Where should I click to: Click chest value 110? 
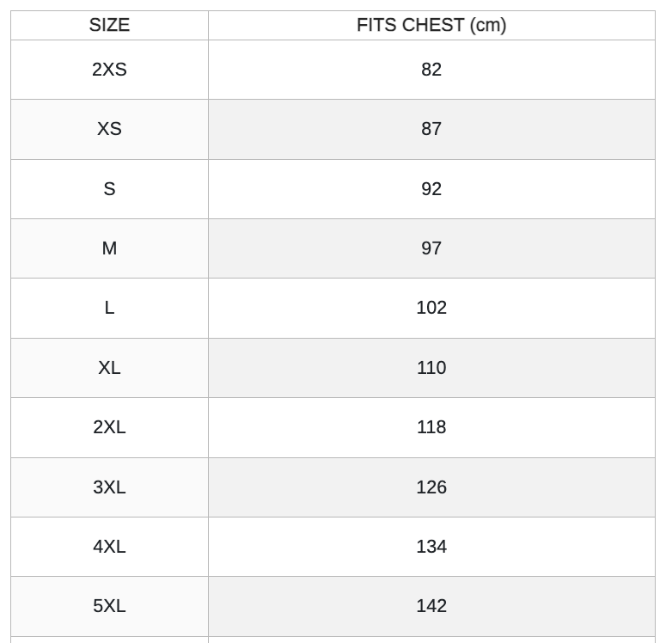(431, 368)
